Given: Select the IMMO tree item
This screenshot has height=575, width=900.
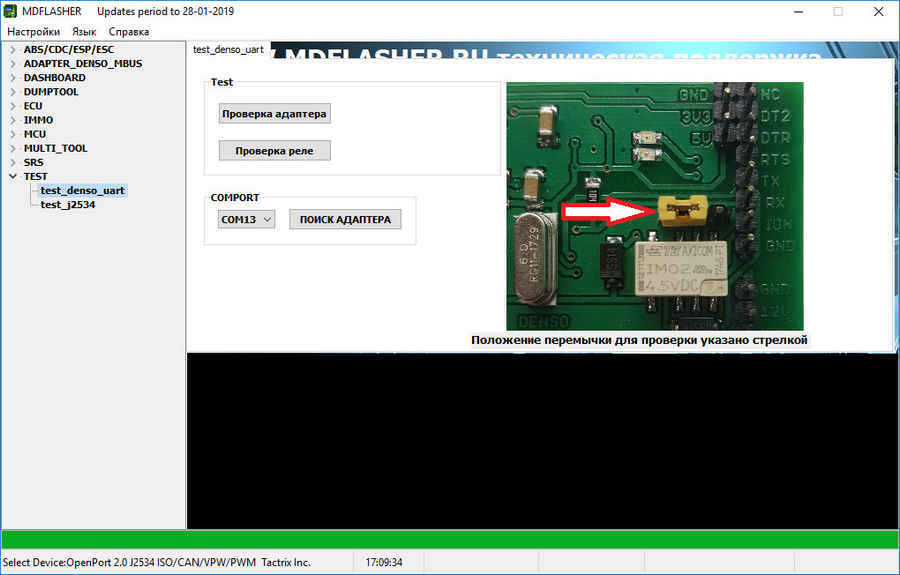Looking at the screenshot, I should pos(38,120).
